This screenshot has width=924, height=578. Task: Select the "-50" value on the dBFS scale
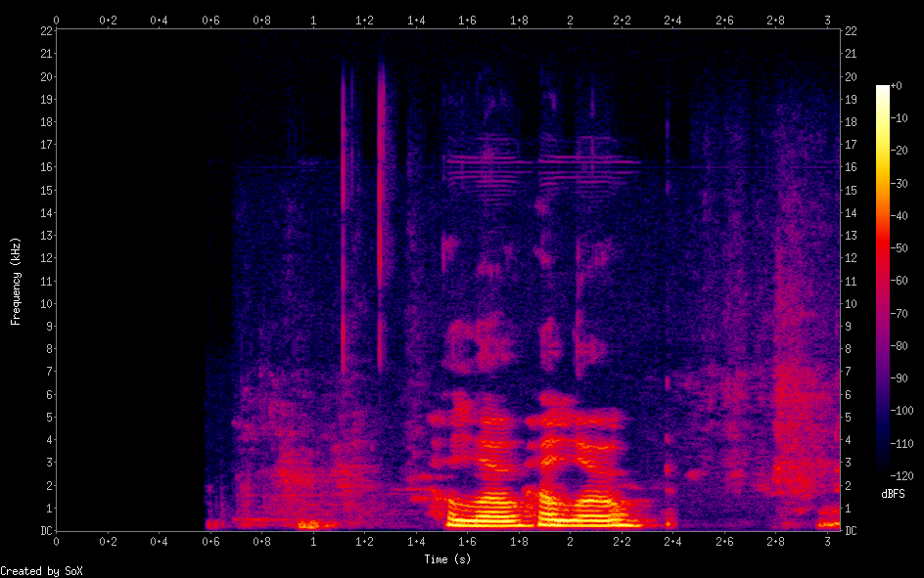coord(899,248)
